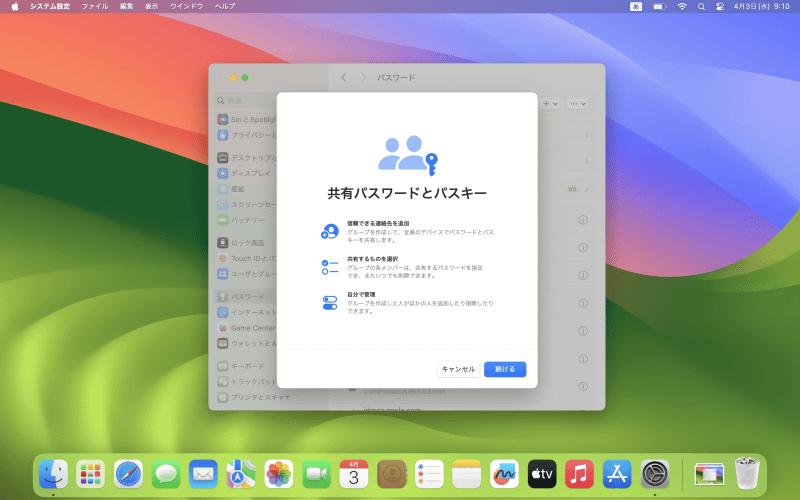Click the yellow minimize button of Settings

(234, 78)
